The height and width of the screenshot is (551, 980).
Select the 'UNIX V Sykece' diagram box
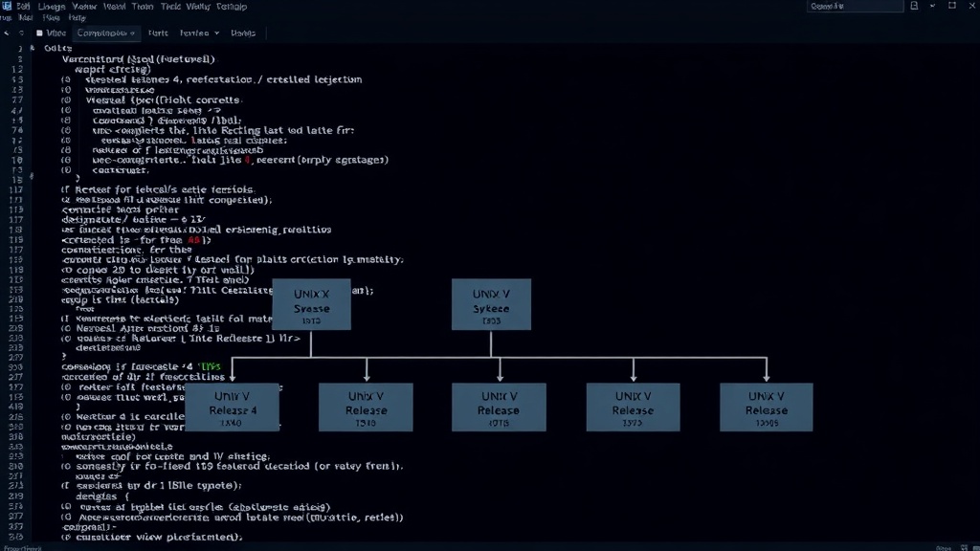point(491,304)
